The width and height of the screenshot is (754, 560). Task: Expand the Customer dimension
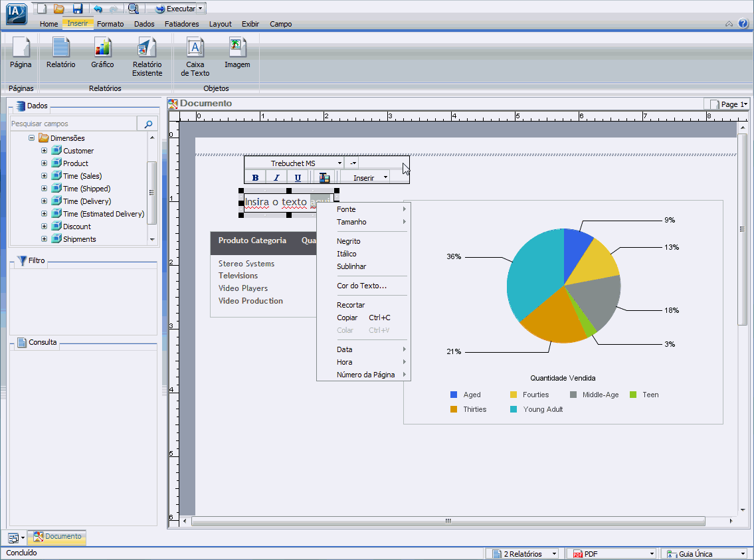coord(45,150)
